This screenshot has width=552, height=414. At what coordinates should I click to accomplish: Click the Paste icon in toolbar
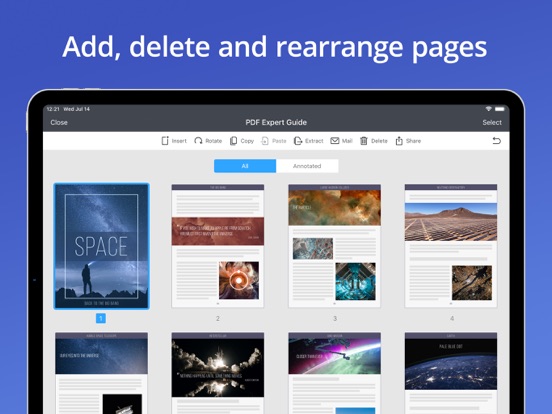265,141
